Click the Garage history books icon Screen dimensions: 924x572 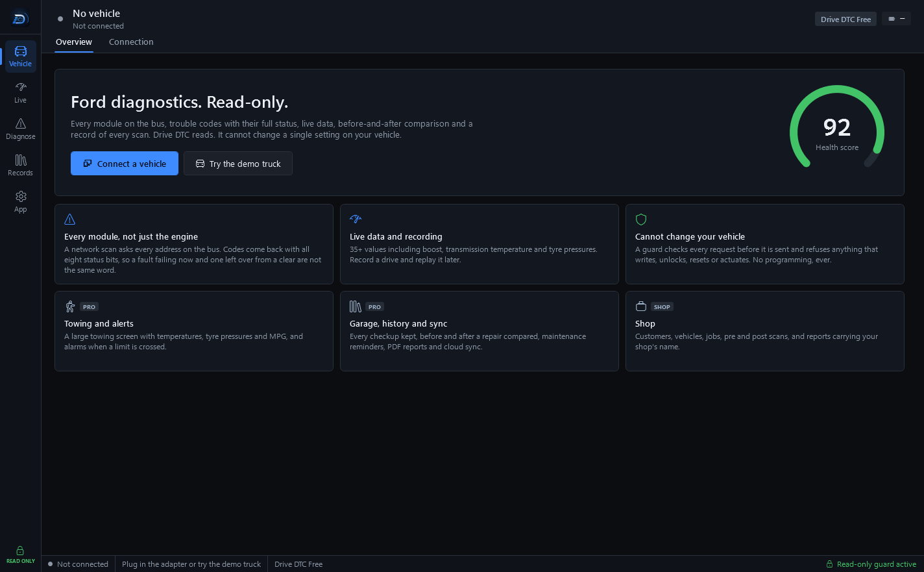coord(356,306)
